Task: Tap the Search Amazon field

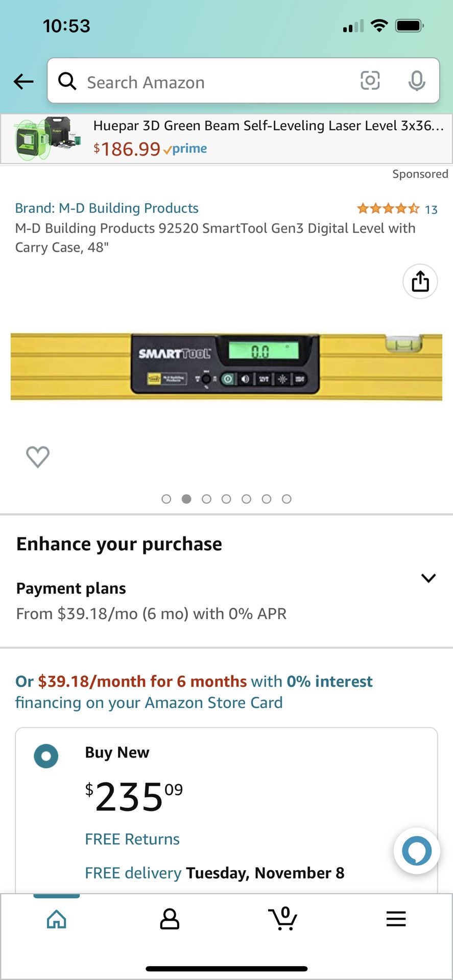Action: tap(214, 82)
